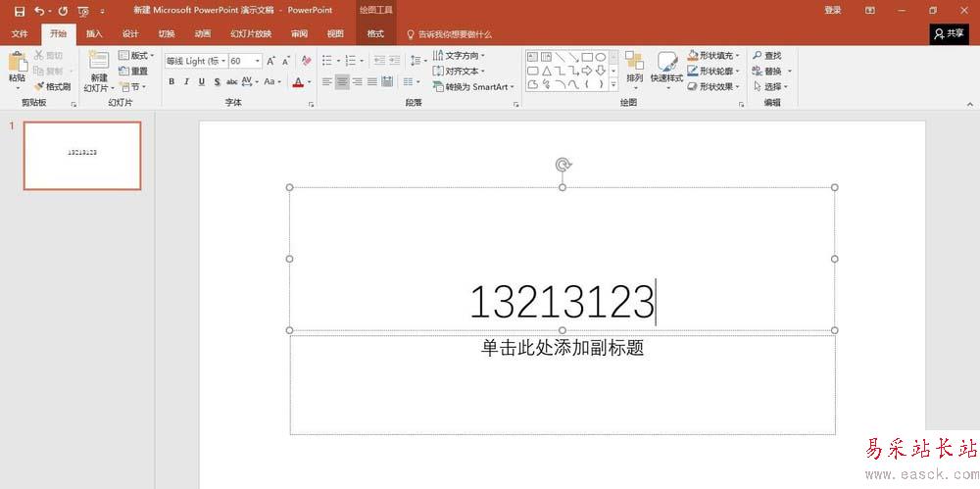Click Reset (重置) slide button
Viewport: 980px width, 489px height.
click(133, 71)
